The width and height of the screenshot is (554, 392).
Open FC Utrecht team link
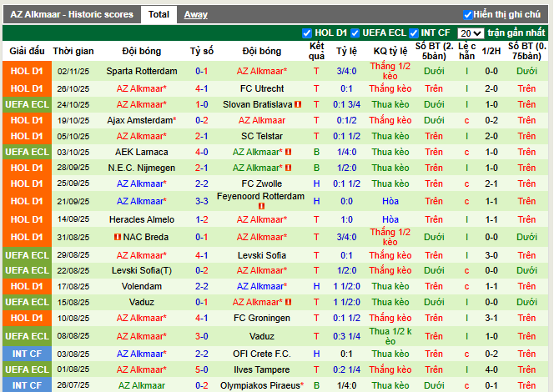point(262,88)
